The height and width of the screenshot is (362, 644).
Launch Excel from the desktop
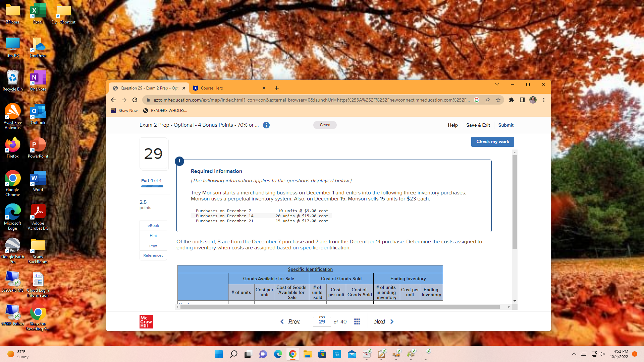(38, 10)
